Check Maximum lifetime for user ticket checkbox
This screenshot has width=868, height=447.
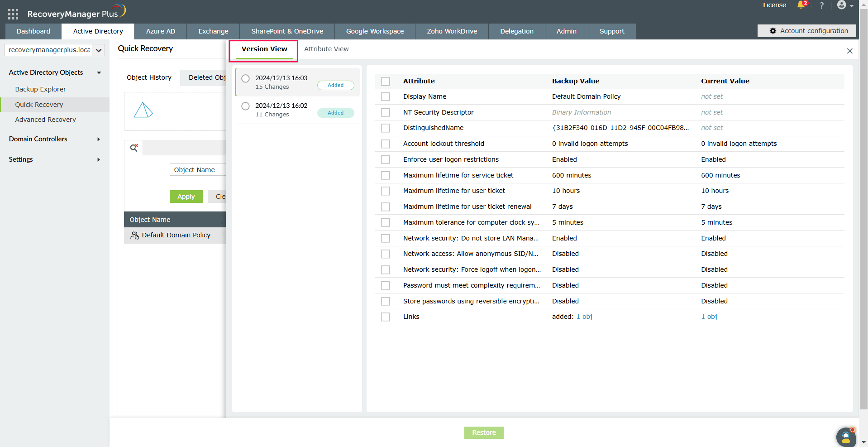pyautogui.click(x=386, y=191)
